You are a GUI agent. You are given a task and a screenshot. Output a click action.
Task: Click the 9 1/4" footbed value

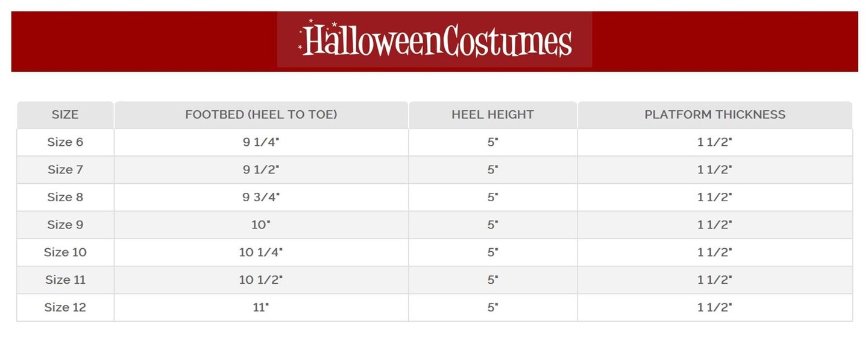click(261, 142)
